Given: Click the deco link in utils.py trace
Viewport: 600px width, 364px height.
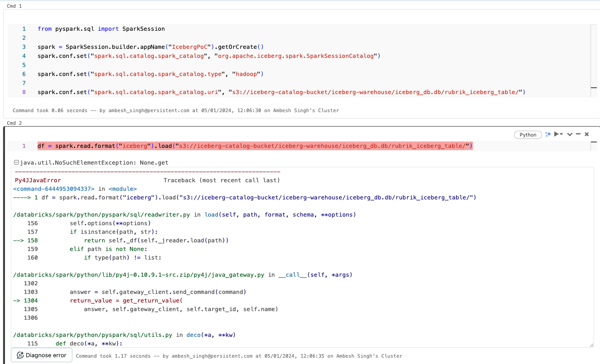Looking at the screenshot, I should tap(194, 335).
